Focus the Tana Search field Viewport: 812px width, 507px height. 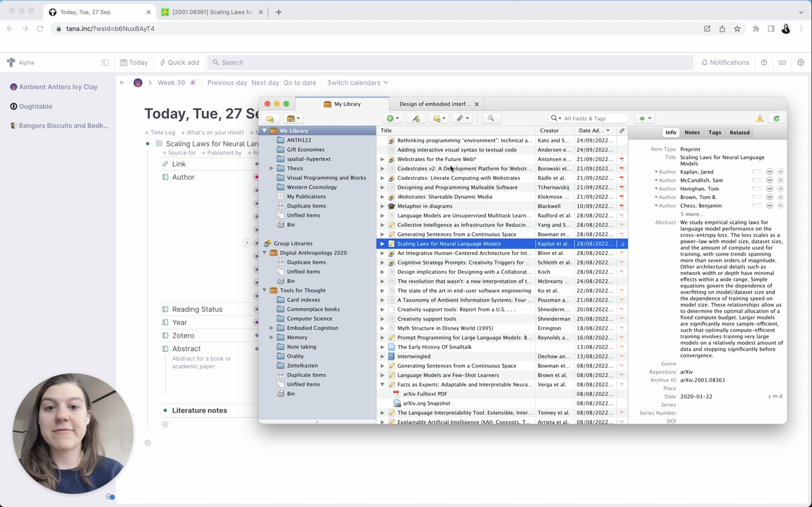click(450, 62)
